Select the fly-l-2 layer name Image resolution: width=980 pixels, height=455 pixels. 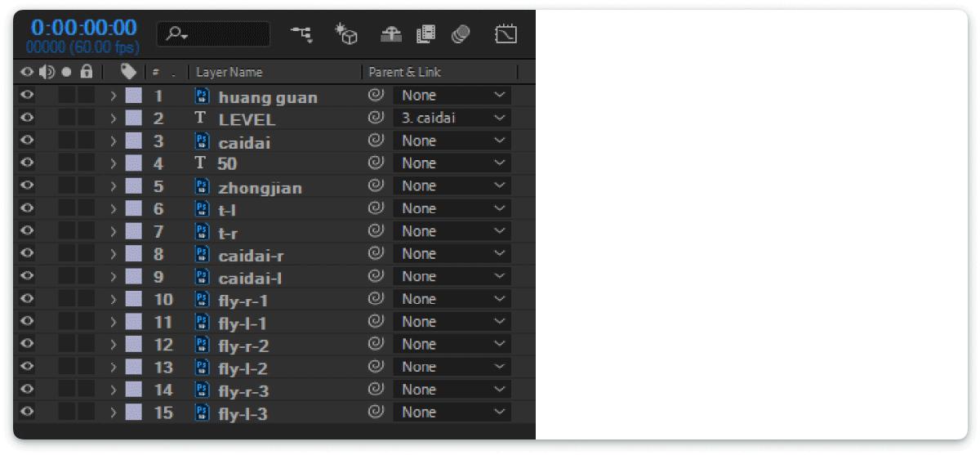tap(243, 369)
